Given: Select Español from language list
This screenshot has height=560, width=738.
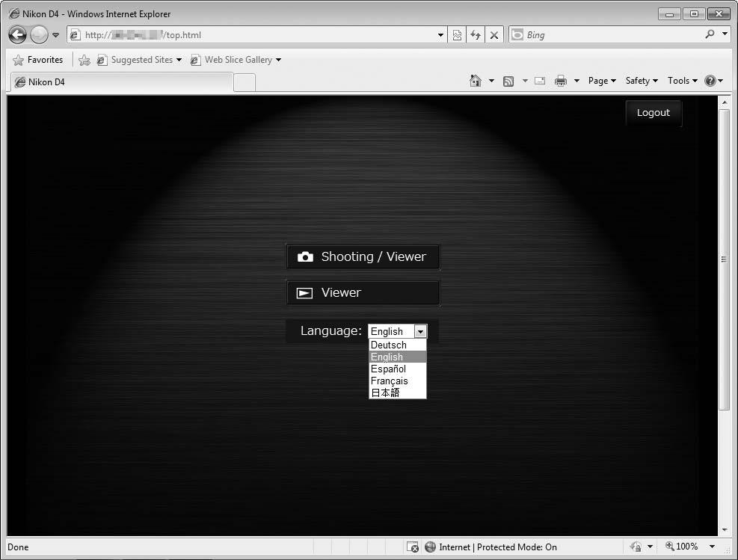Looking at the screenshot, I should coord(397,369).
